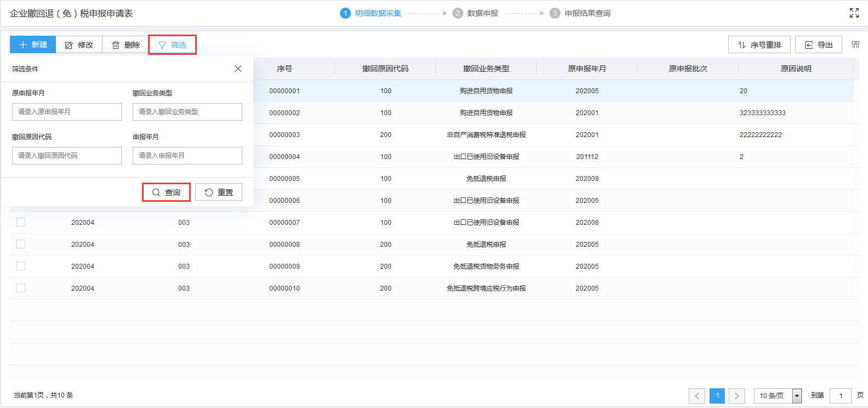The image size is (868, 408).
Task: Click the fullscreen expand icon
Action: (x=854, y=13)
